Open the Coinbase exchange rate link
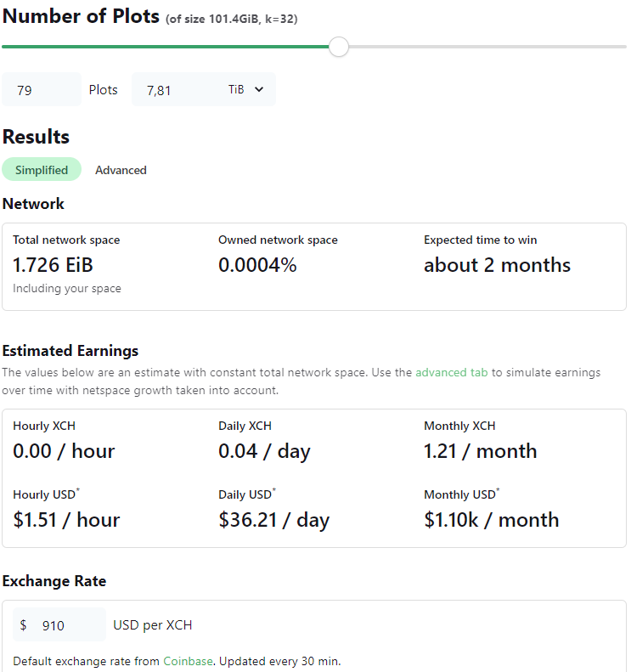This screenshot has width=631, height=672. click(x=187, y=661)
